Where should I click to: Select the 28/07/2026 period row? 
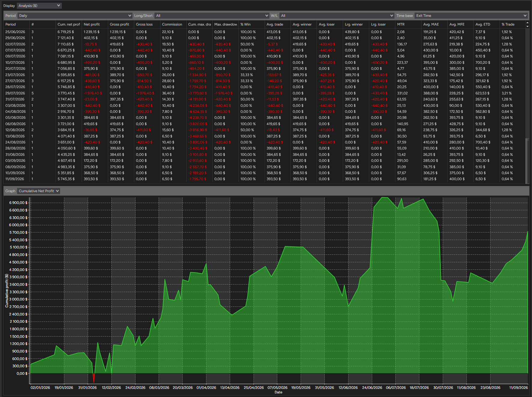(x=265, y=87)
